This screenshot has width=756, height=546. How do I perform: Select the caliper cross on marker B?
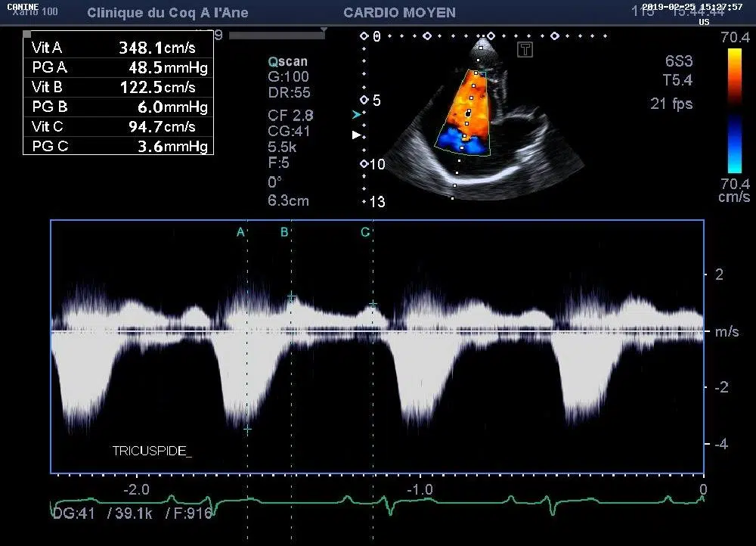tap(291, 297)
